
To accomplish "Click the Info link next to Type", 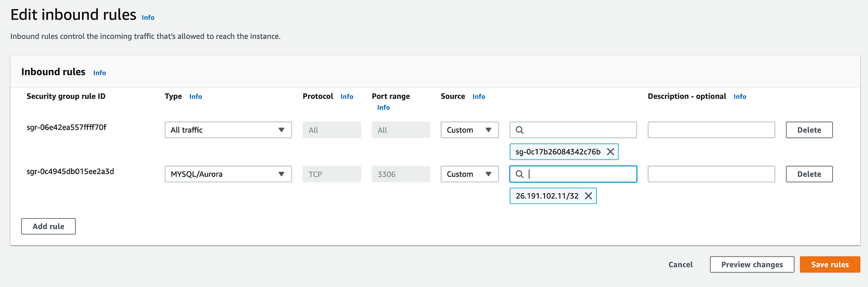I will tap(195, 97).
